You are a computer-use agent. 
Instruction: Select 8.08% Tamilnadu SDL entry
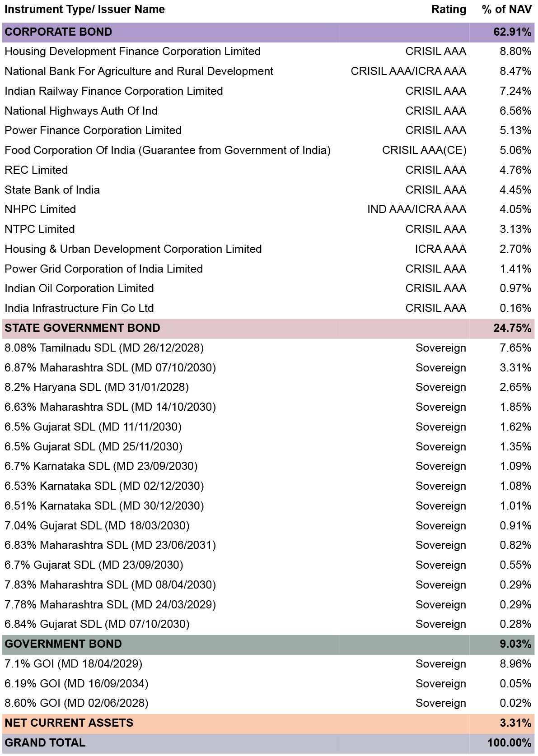pyautogui.click(x=104, y=348)
